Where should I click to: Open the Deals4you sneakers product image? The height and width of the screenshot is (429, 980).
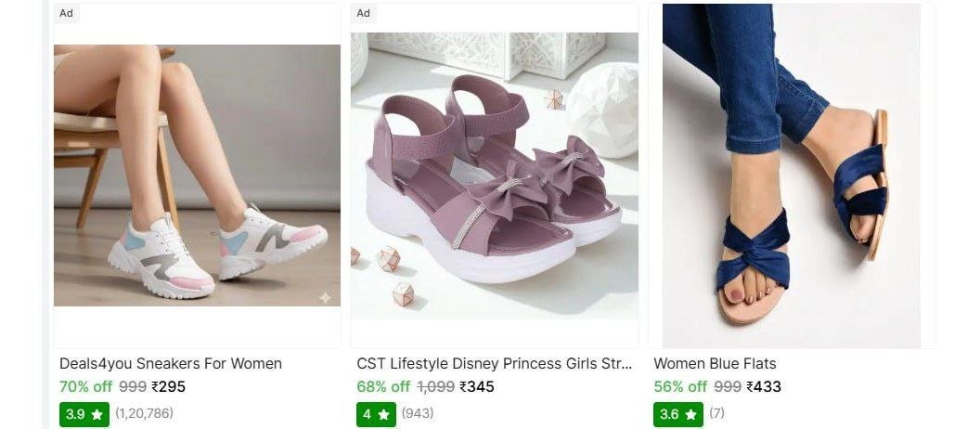click(x=197, y=176)
